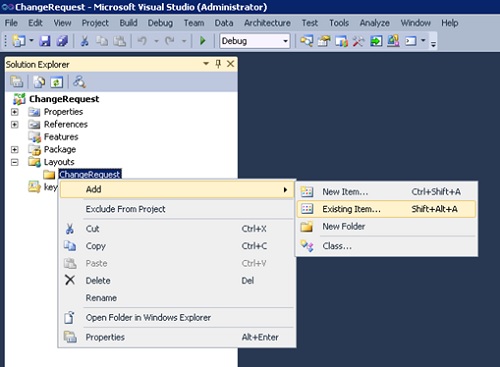Click the Copy toolbar icon
Screen dimensions: 500x367
tap(102, 41)
